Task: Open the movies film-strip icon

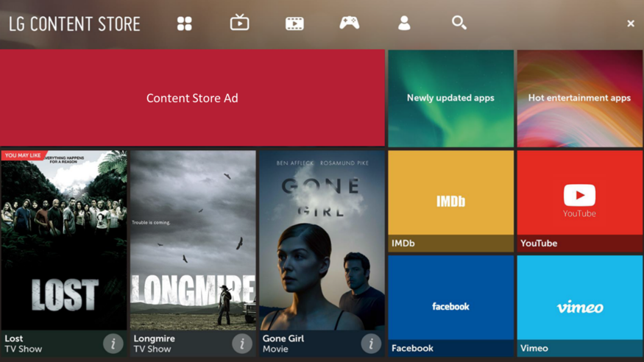Action: coord(294,24)
